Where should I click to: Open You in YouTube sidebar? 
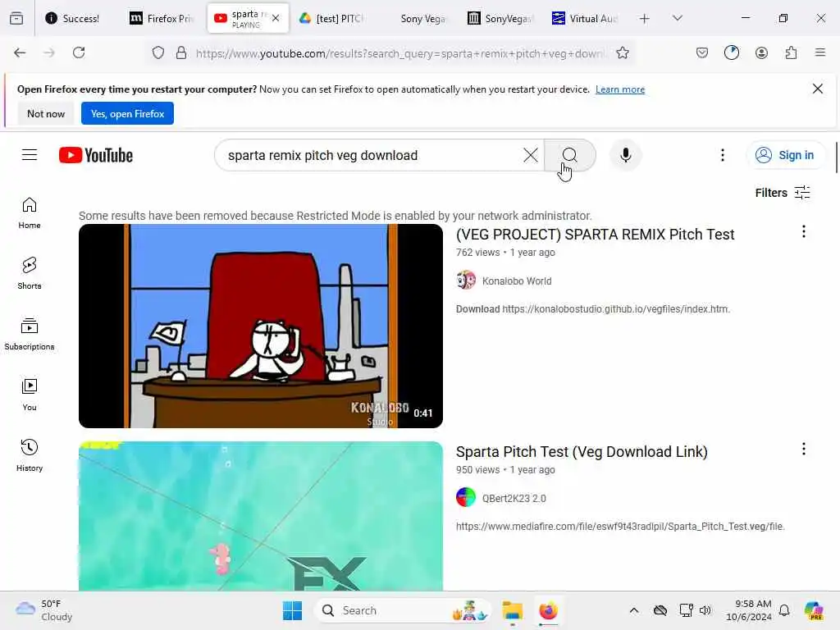point(30,395)
